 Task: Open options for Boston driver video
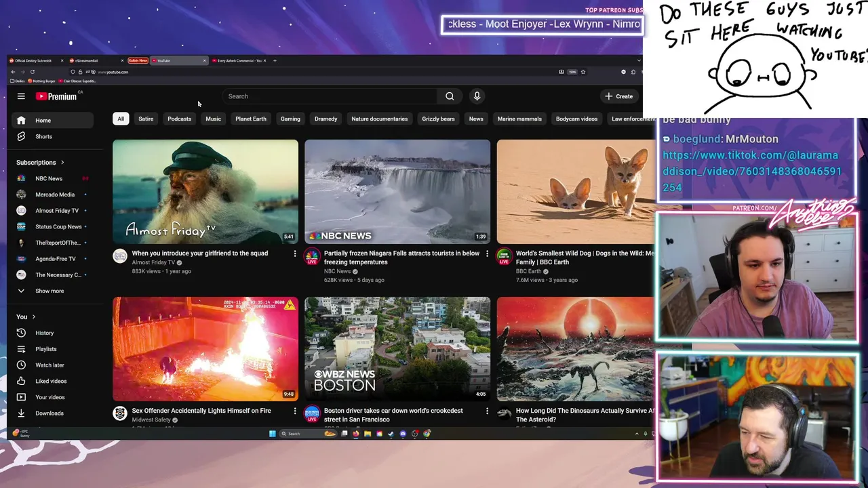[486, 411]
